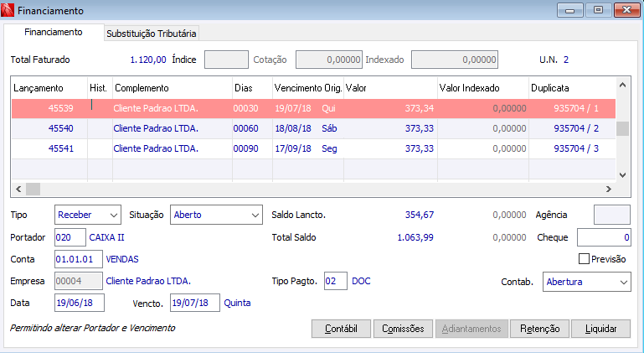
Task: Click the Financiamento app icon in title bar
Action: (8, 10)
